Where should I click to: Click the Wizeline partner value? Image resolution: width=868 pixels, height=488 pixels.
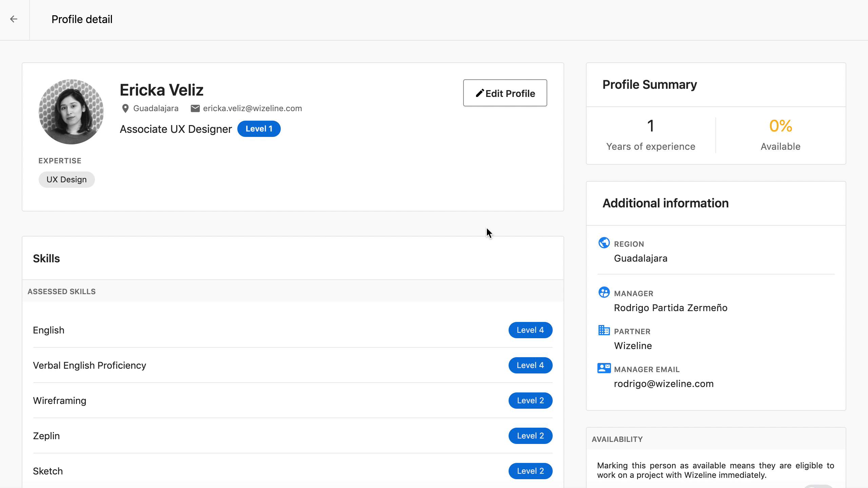(633, 346)
